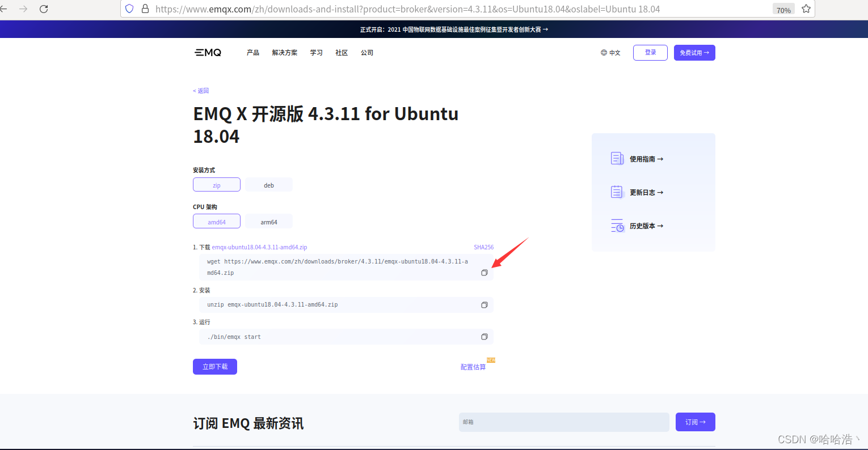Open the 配置估算 link

473,367
